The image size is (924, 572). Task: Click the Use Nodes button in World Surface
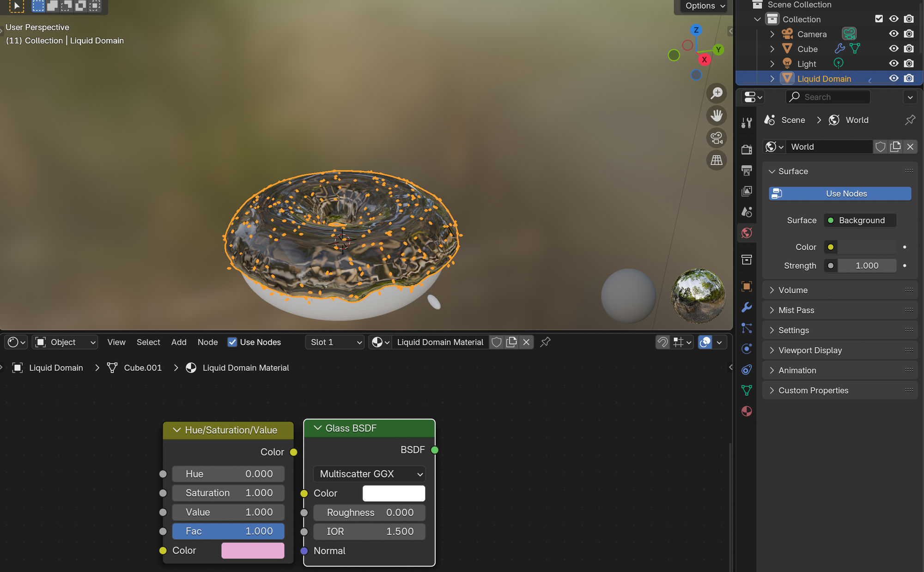coord(840,194)
